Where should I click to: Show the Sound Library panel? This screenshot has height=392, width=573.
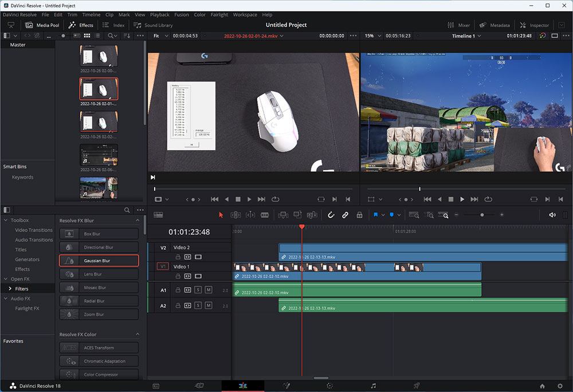pyautogui.click(x=153, y=25)
